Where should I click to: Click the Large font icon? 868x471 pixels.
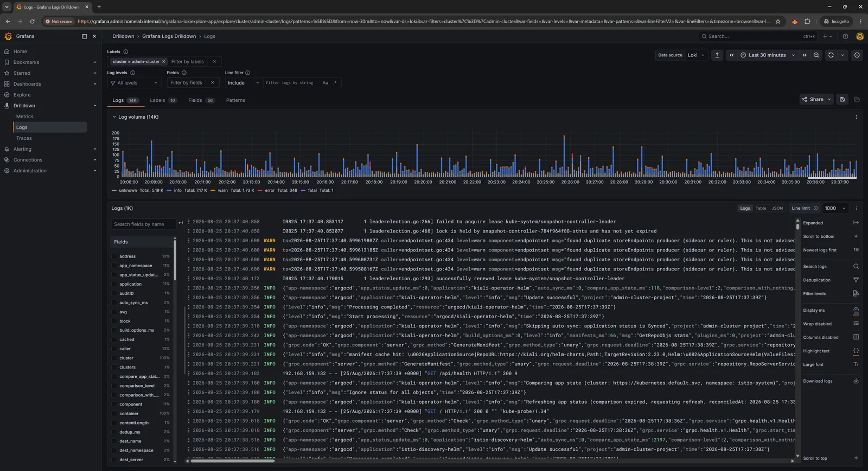point(856,365)
